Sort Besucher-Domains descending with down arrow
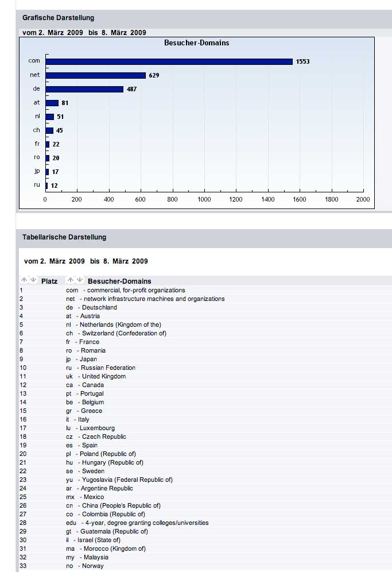392x572 pixels. (x=80, y=280)
